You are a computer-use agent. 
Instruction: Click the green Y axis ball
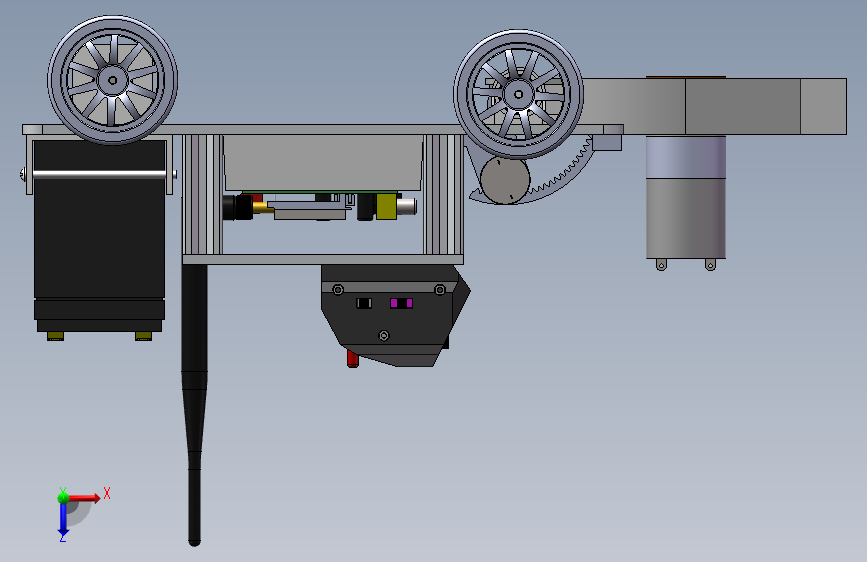(x=63, y=497)
